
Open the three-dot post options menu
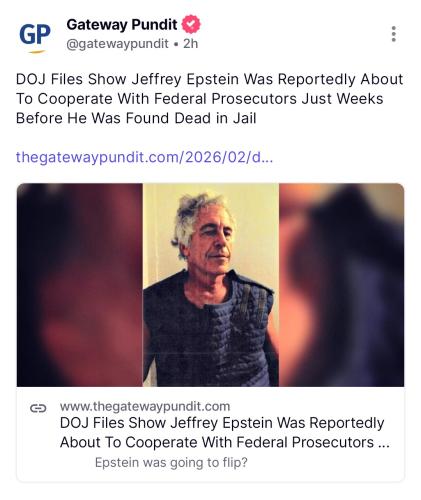[x=394, y=34]
